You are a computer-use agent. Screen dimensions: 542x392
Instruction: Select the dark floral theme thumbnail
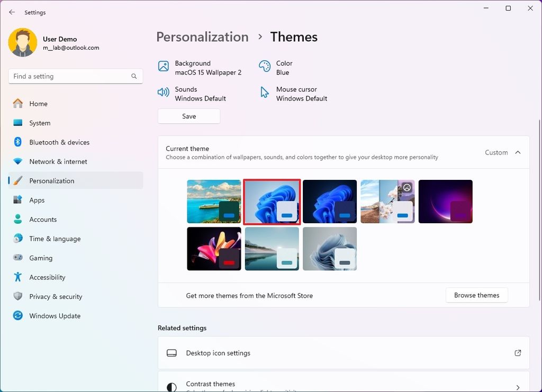214,249
